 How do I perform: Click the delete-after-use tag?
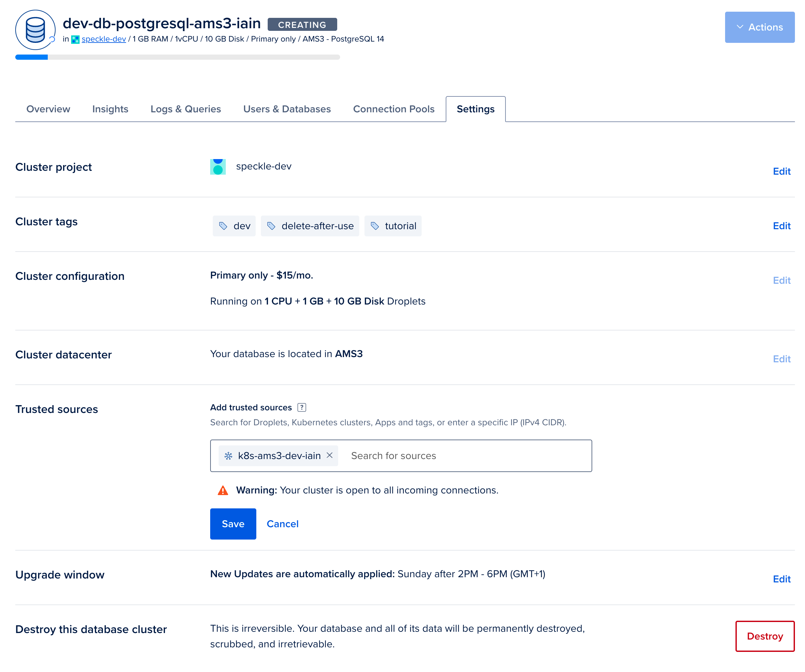[x=310, y=226]
